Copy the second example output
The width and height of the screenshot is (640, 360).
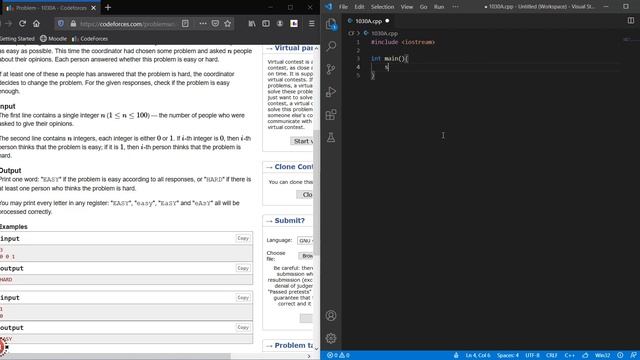coord(243,327)
